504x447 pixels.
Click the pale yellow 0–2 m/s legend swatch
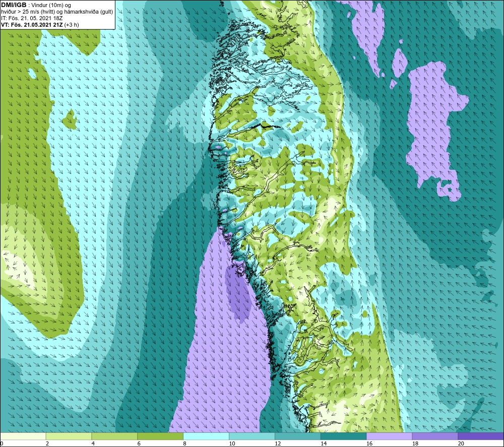[x=23, y=436]
